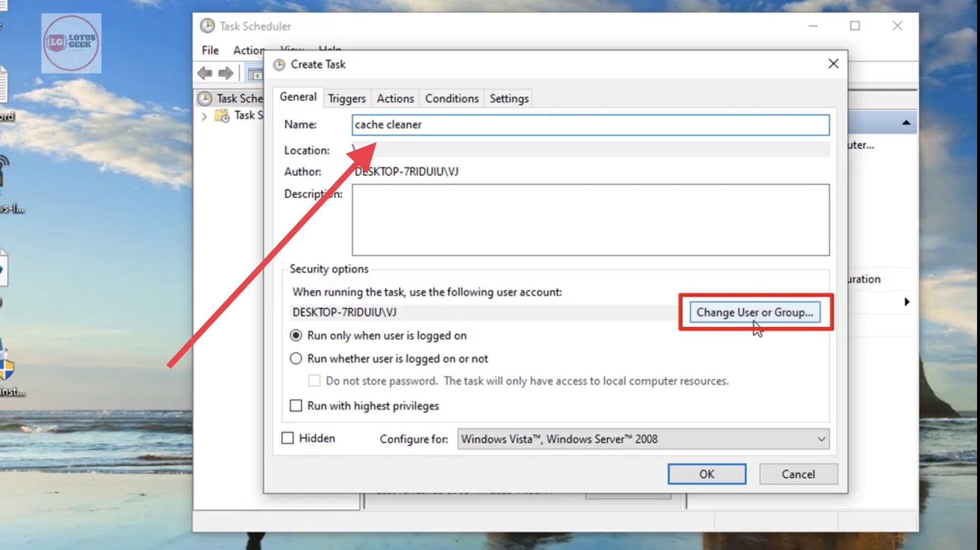
Task: Select Run whether user is logged on or not
Action: [x=296, y=358]
